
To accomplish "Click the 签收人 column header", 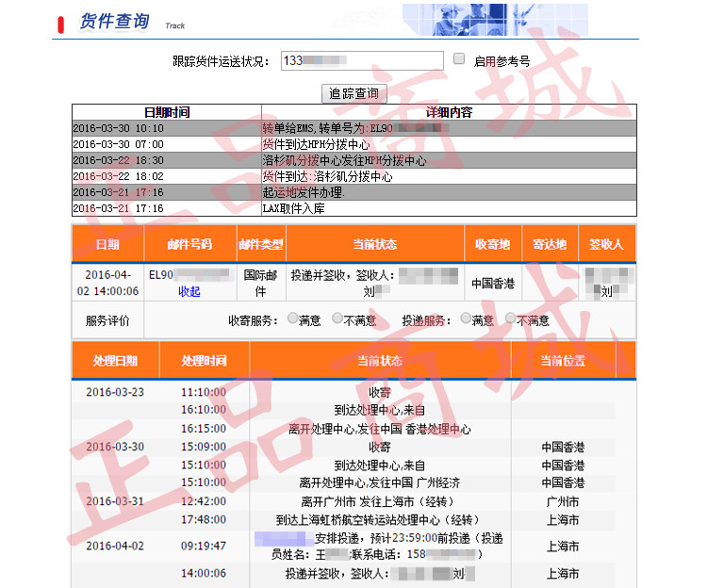I will tap(607, 244).
